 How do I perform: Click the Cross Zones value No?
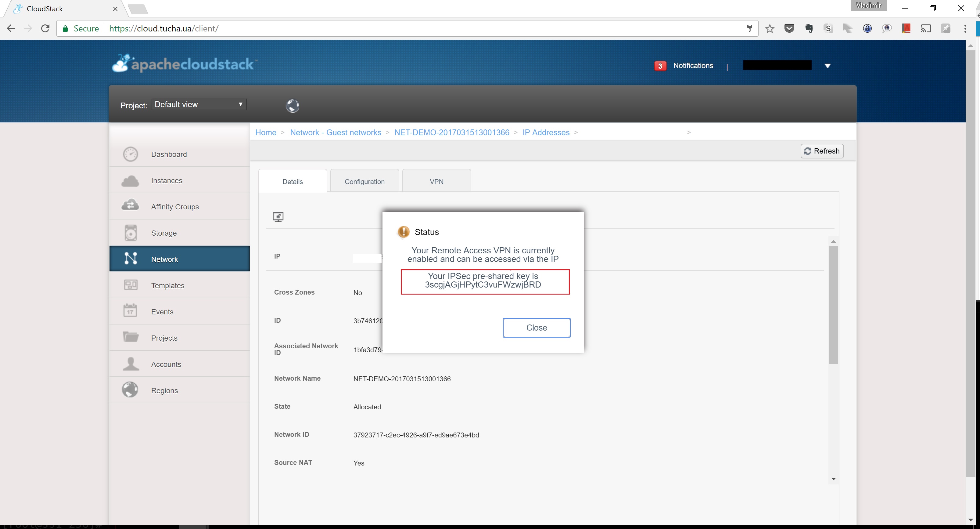(357, 292)
